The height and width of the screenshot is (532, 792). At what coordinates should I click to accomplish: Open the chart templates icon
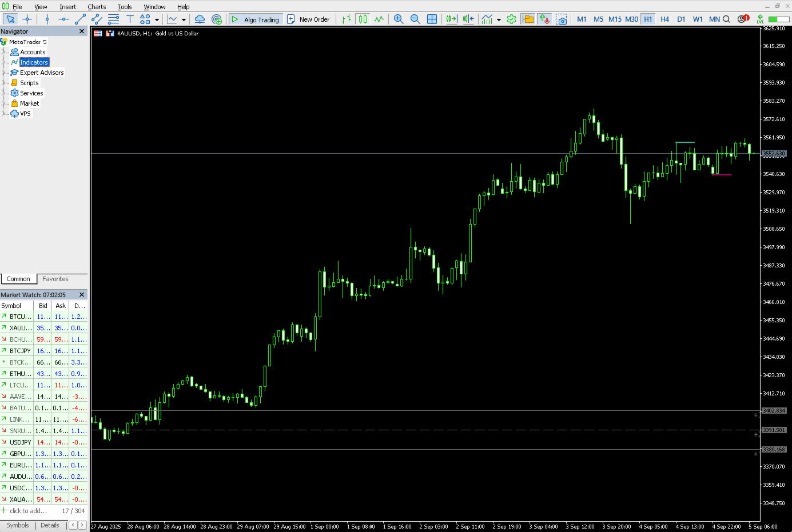[487, 19]
